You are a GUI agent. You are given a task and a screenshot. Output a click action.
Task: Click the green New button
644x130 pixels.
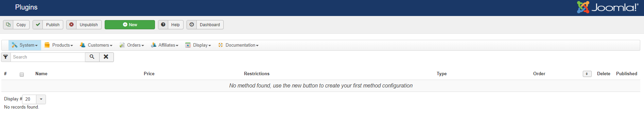tap(130, 25)
